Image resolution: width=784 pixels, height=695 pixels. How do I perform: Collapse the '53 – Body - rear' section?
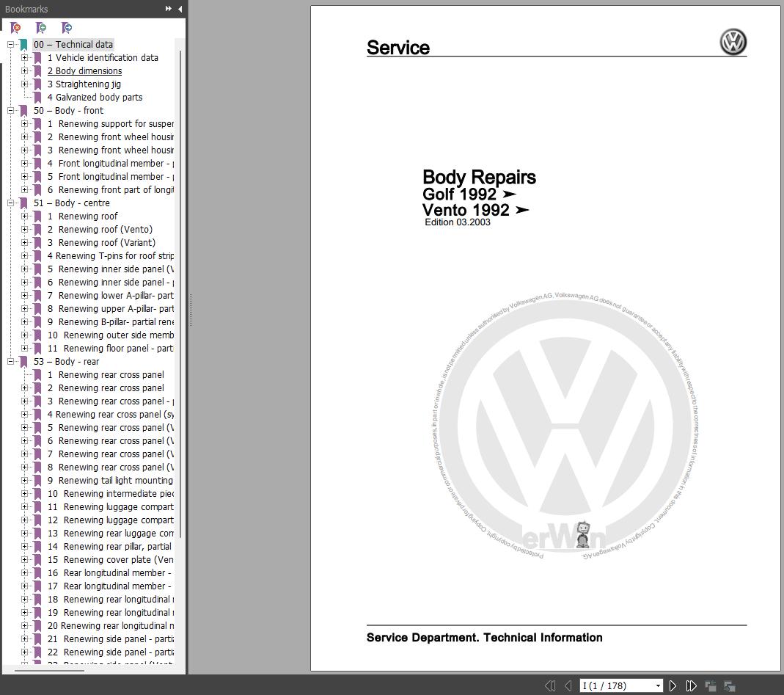click(x=10, y=361)
